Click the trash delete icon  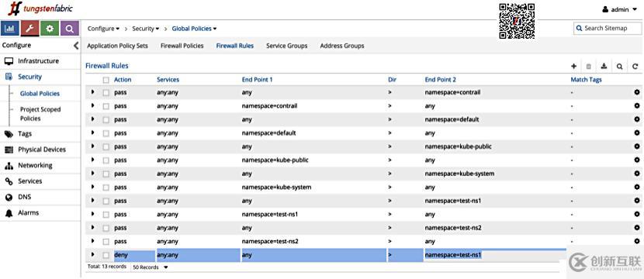click(589, 66)
